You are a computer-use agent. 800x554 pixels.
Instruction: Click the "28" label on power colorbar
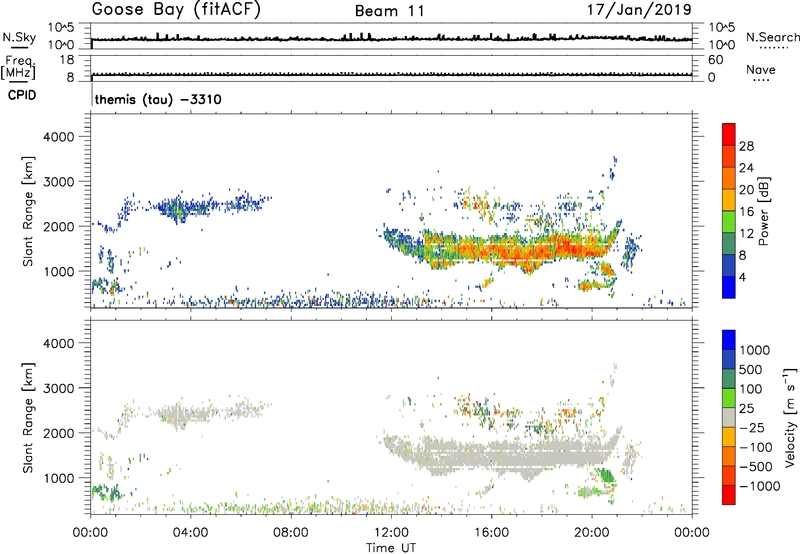click(746, 146)
